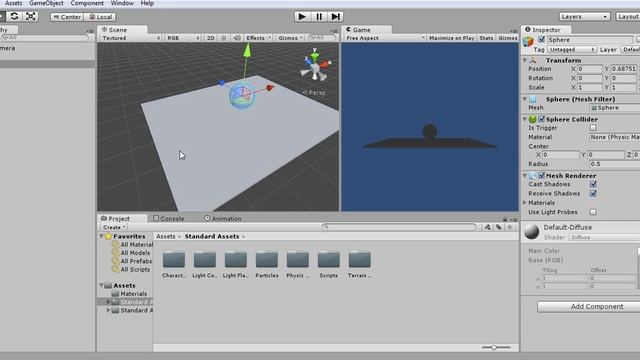Toggle Center pivot mode button

point(67,17)
